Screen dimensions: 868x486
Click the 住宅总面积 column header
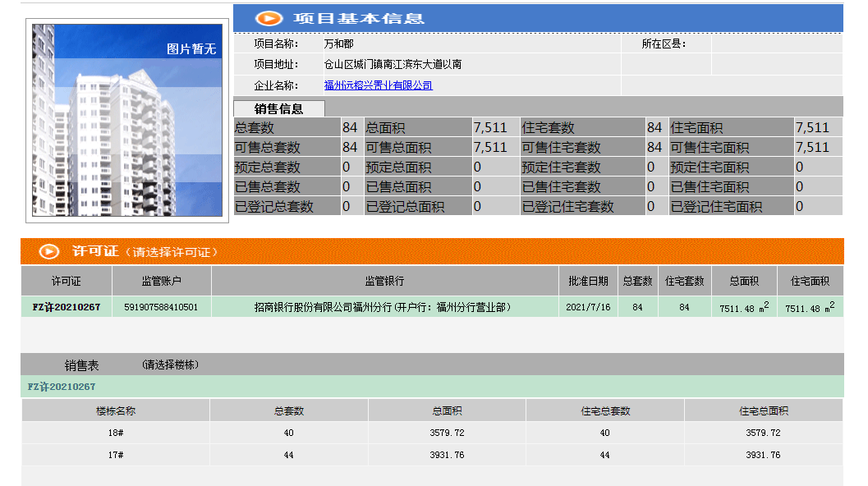click(764, 411)
